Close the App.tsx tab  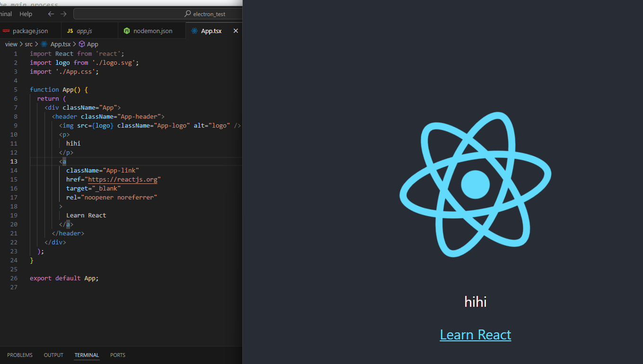tap(236, 31)
